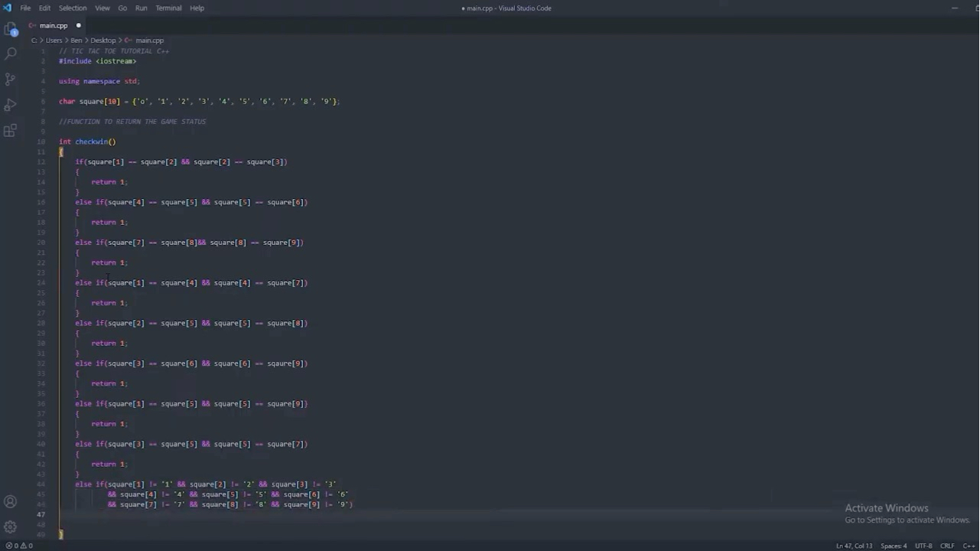Click the Users breadcrumb segment
This screenshot has height=551, width=980.
[54, 40]
